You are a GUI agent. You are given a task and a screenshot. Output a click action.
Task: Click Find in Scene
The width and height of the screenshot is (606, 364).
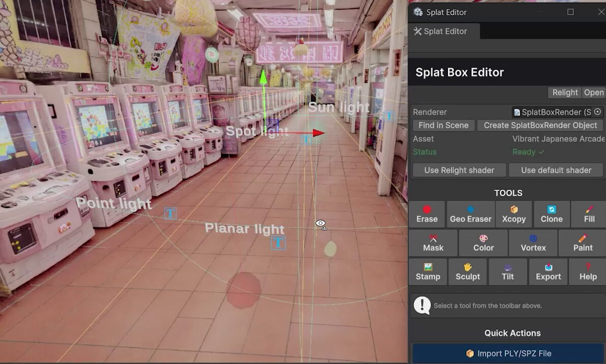[443, 125]
